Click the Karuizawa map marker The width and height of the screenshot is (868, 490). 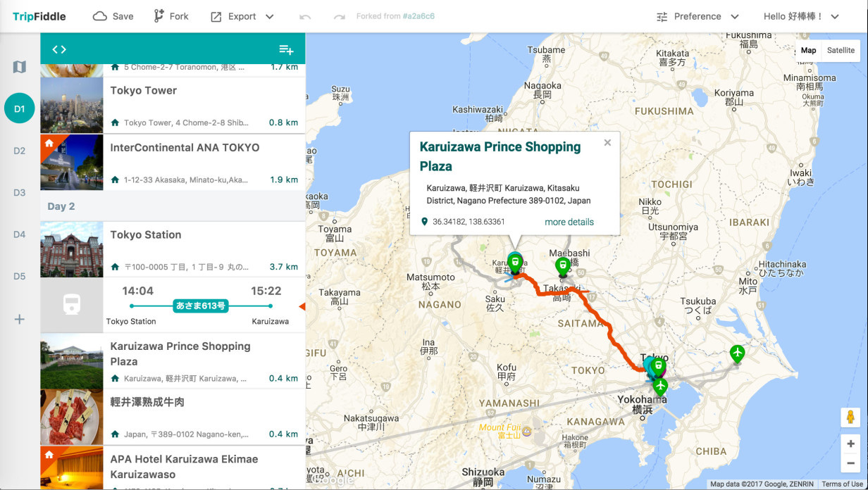coord(515,264)
